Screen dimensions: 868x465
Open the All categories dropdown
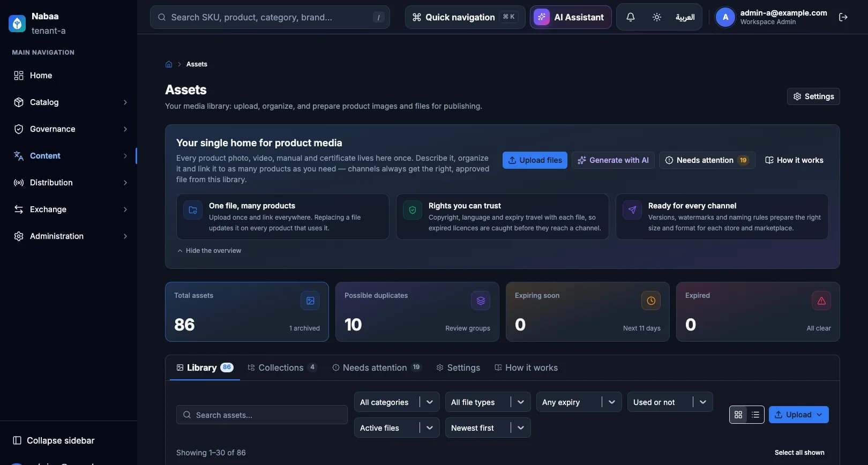point(396,402)
